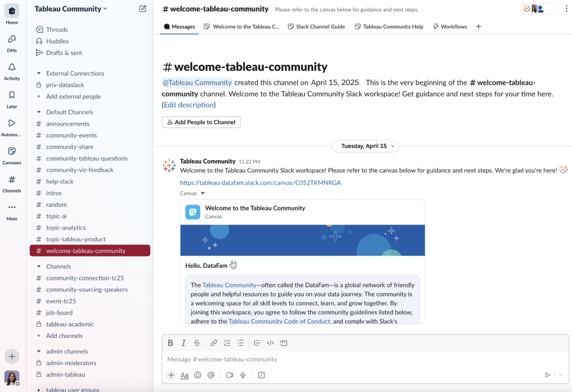Click the code block icon
Image resolution: width=572 pixels, height=392 pixels.
pyautogui.click(x=284, y=343)
